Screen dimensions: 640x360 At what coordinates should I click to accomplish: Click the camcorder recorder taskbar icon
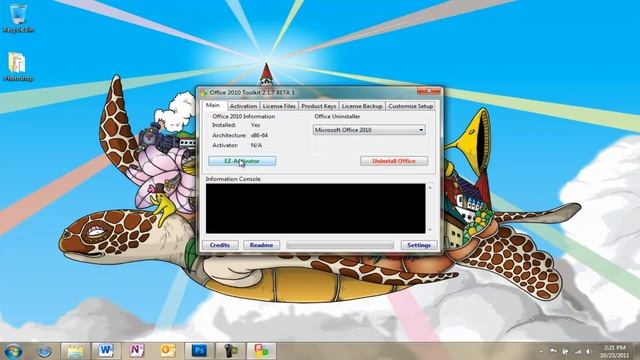point(230,351)
